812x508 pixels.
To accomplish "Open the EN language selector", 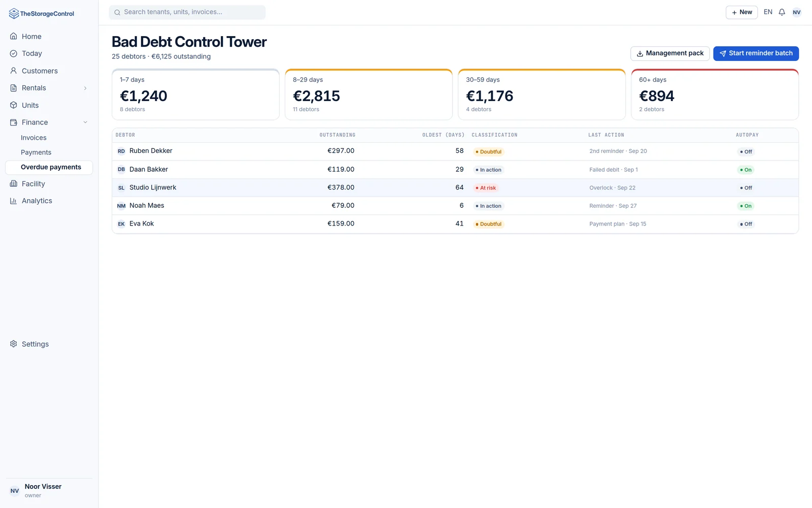I will (x=768, y=12).
